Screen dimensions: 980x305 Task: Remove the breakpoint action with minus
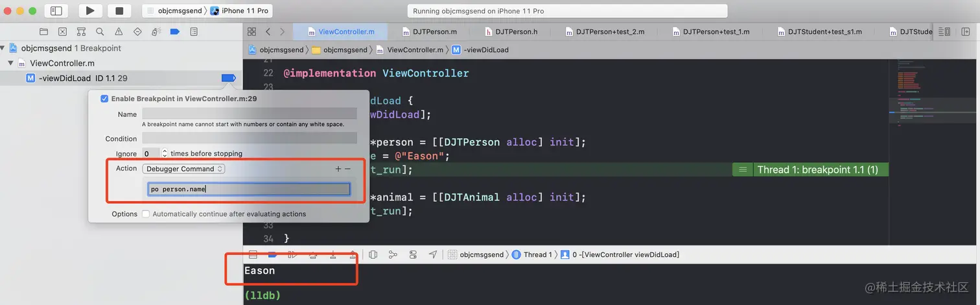tap(348, 169)
